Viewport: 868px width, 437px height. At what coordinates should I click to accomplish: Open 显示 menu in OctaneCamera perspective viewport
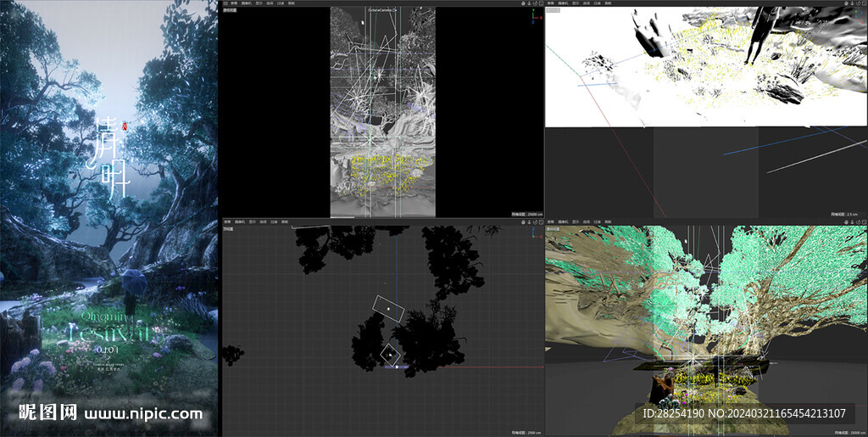click(259, 3)
